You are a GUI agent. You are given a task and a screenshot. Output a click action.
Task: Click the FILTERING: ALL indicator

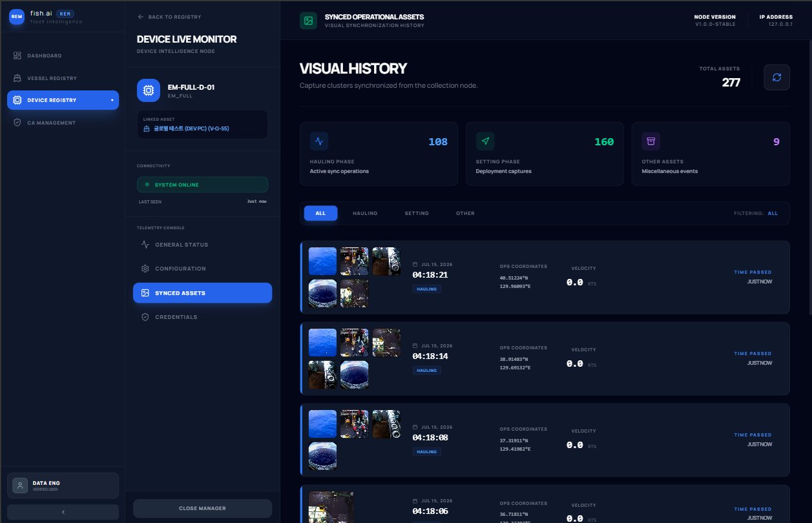click(756, 213)
